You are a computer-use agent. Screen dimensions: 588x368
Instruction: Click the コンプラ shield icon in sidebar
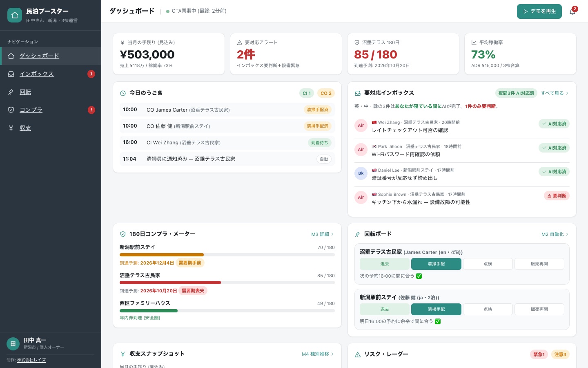tap(11, 110)
